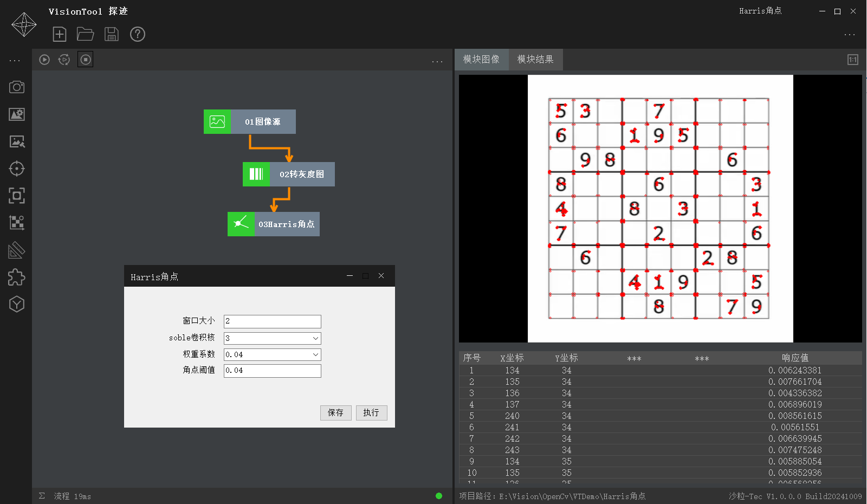
Task: Minimize the Harris角点 dialog
Action: (350, 276)
